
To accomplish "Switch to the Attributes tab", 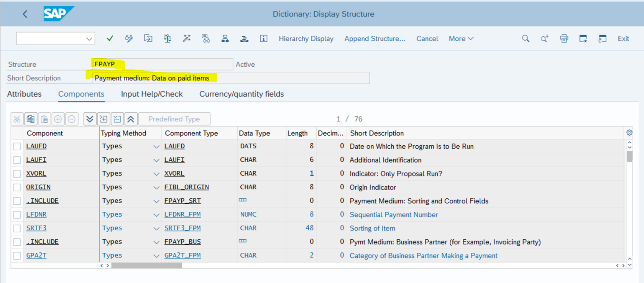I will pos(24,94).
